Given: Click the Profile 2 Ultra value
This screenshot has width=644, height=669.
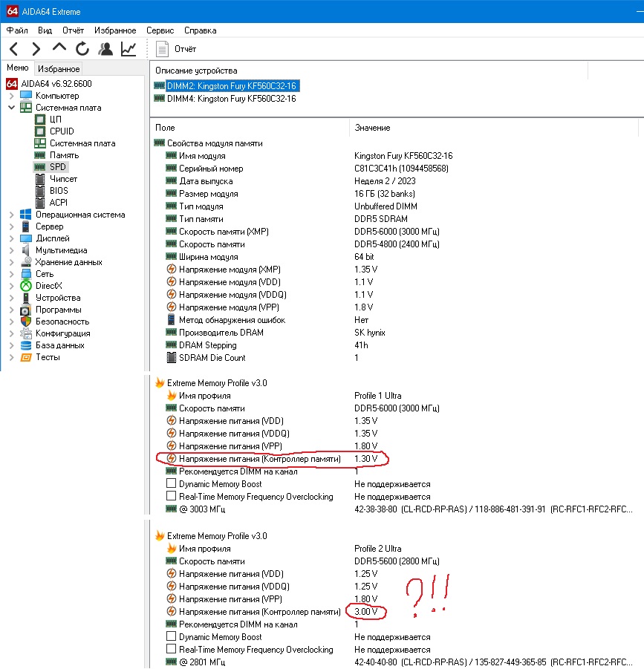Looking at the screenshot, I should (377, 548).
